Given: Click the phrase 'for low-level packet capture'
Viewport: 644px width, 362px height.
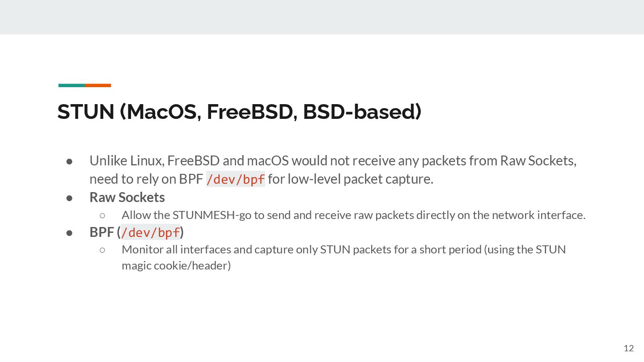Looking at the screenshot, I should pos(350,180).
